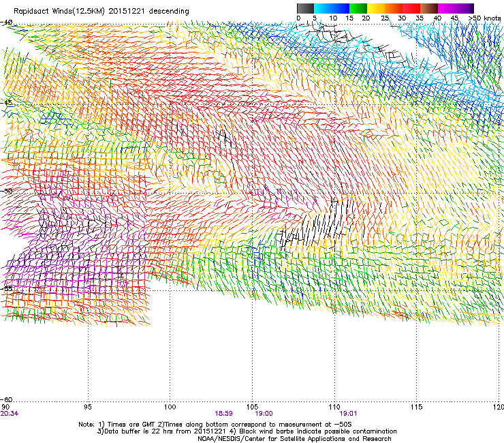Click the 'Black wind barbs indicate possible contamination' note
504x443 pixels.
click(318, 431)
